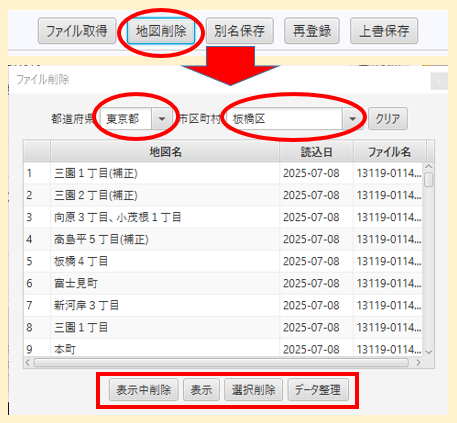Select the 新河岸３丁目 row

tap(223, 305)
